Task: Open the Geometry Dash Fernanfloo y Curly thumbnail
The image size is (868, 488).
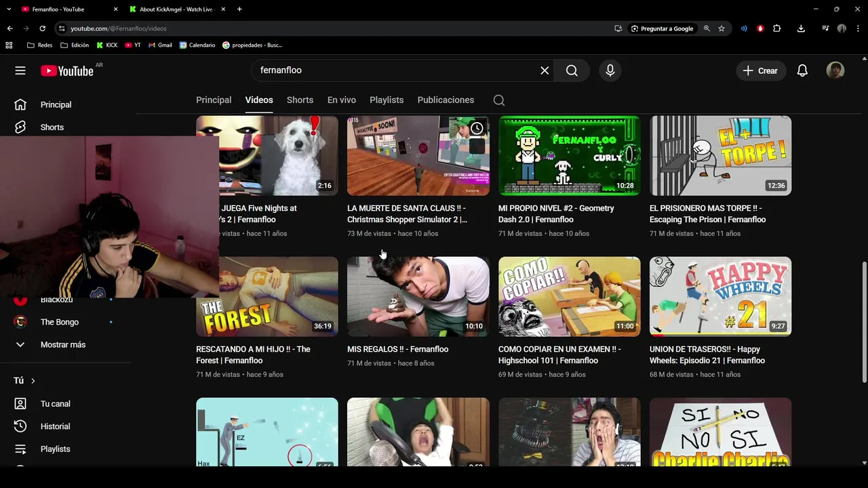Action: pos(569,155)
